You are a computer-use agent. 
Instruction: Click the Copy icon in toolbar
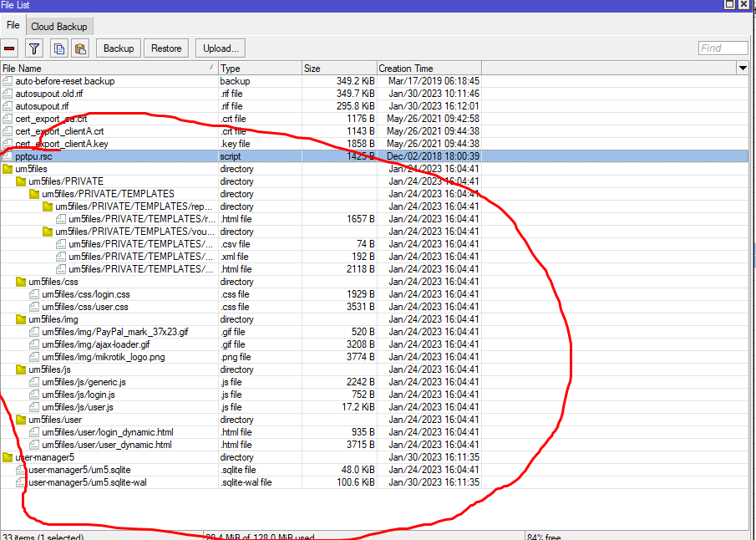(x=58, y=48)
